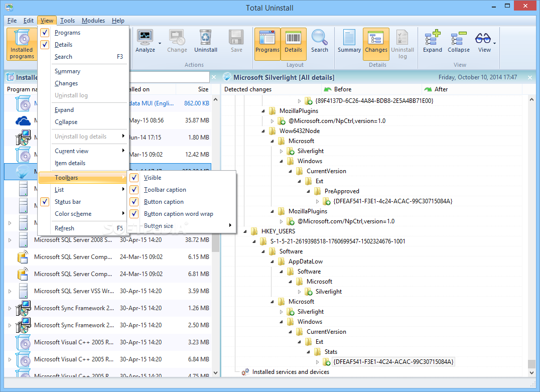This screenshot has width=540, height=392.
Task: Select Microsoft Visual C++ 2005 R... 3.23 MB row
Action: click(x=107, y=342)
